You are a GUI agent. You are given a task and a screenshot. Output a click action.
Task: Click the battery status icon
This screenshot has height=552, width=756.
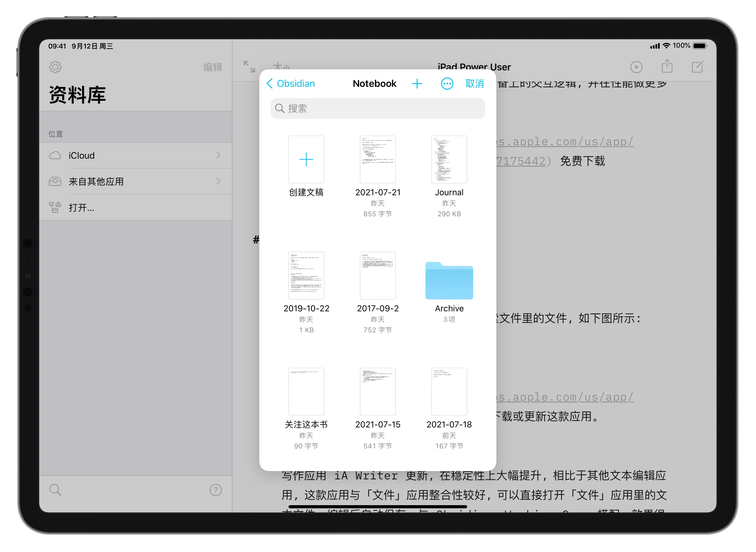pyautogui.click(x=700, y=46)
